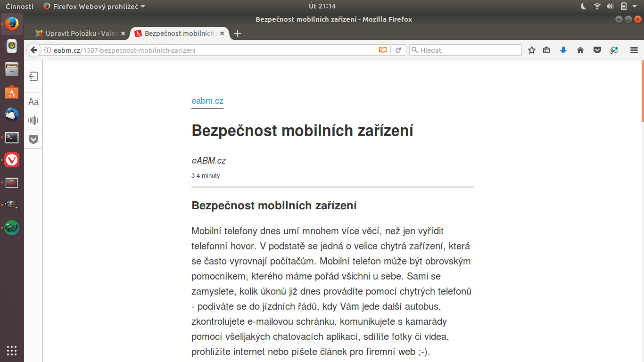644x362 pixels.
Task: Open green W app in dock
Action: (x=12, y=228)
